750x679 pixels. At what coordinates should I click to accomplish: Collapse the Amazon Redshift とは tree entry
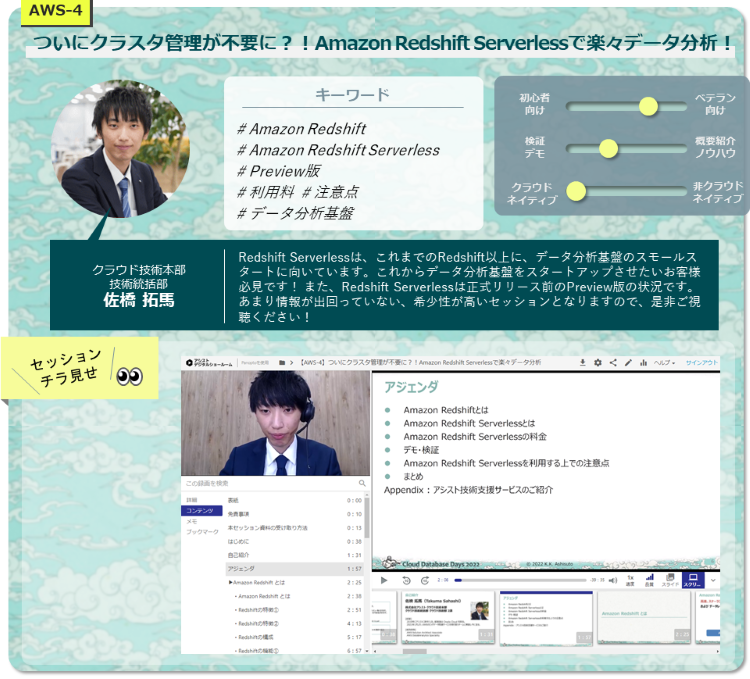click(231, 581)
